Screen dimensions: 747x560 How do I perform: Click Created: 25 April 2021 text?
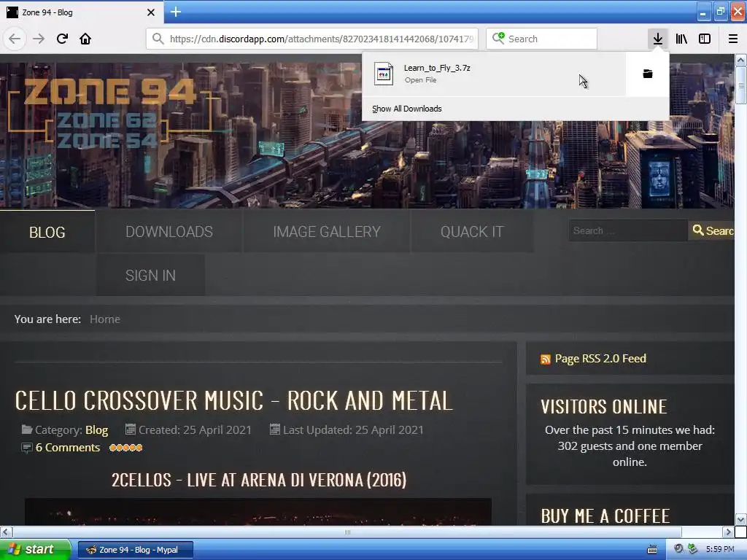pos(195,430)
